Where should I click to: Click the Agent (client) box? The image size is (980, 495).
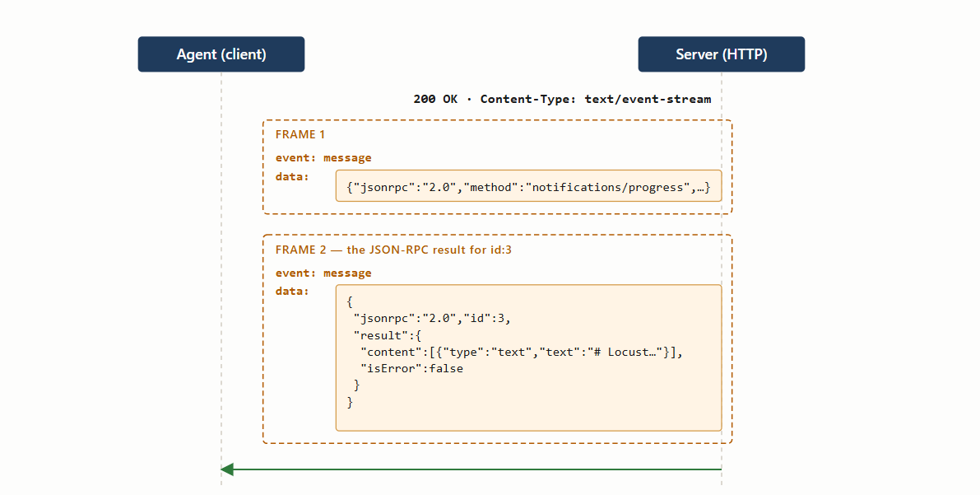(x=221, y=54)
